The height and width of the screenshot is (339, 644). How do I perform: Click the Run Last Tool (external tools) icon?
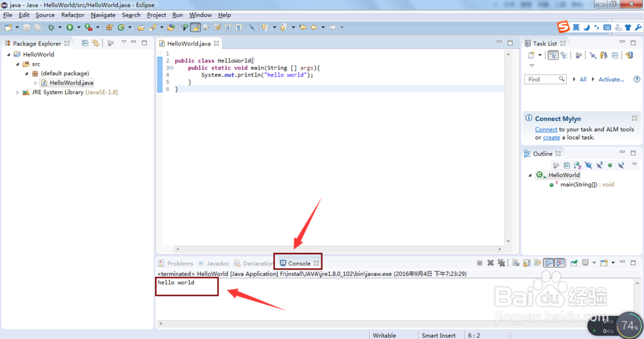(88, 28)
